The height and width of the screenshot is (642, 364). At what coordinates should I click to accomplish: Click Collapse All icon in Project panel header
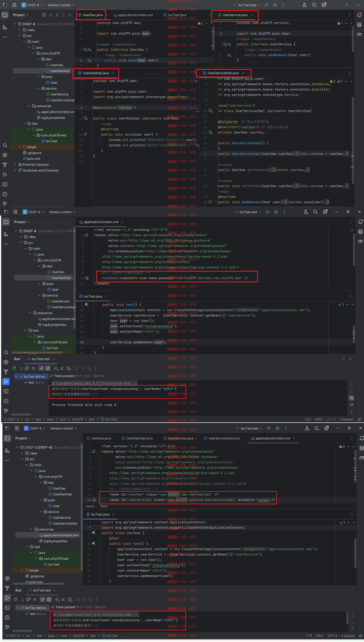(x=57, y=15)
